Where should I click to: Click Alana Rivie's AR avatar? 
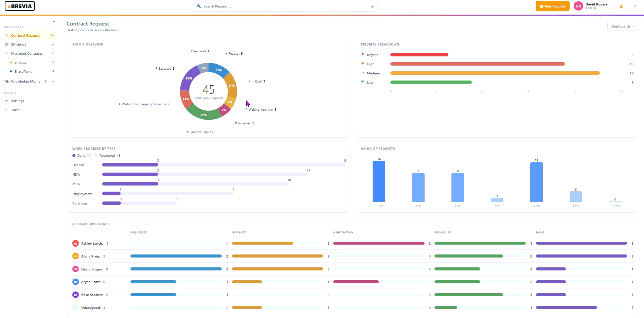[x=76, y=256]
